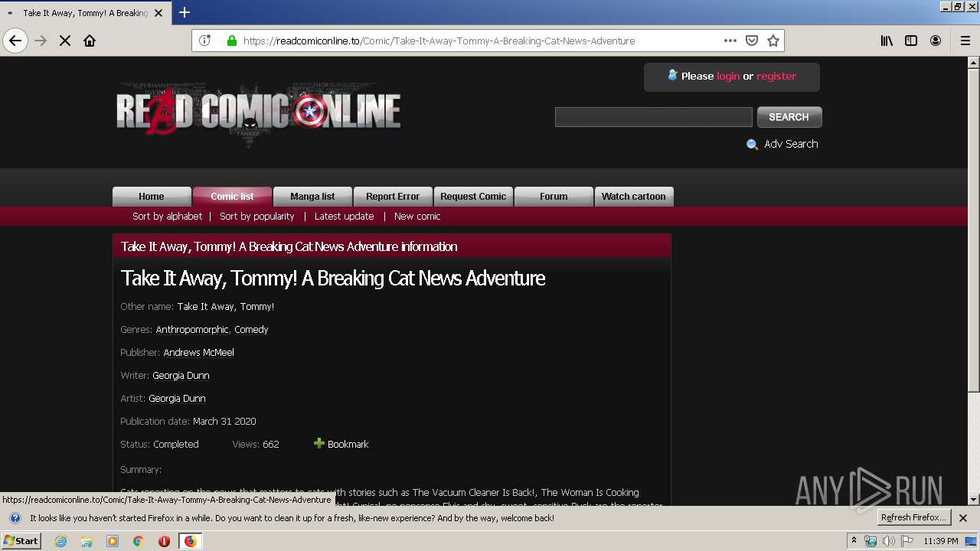Open writer Georgia Dunn link
The image size is (980, 551).
[181, 376]
